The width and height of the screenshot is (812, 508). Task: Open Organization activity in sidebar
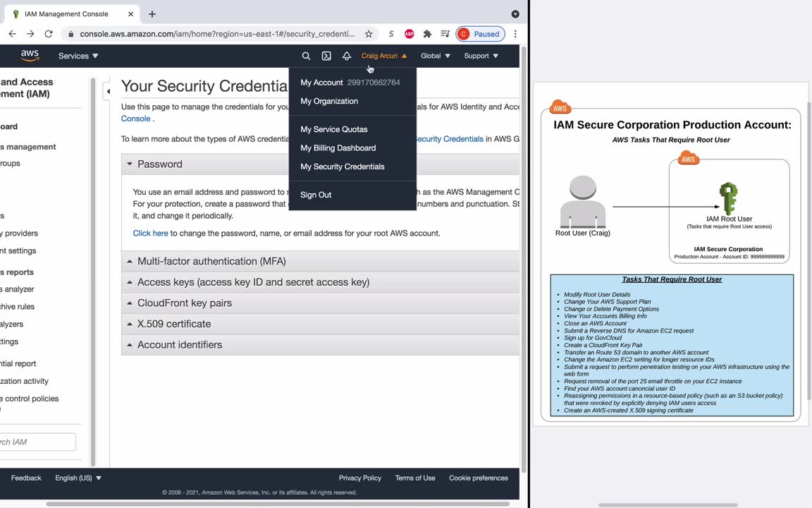[x=25, y=381]
